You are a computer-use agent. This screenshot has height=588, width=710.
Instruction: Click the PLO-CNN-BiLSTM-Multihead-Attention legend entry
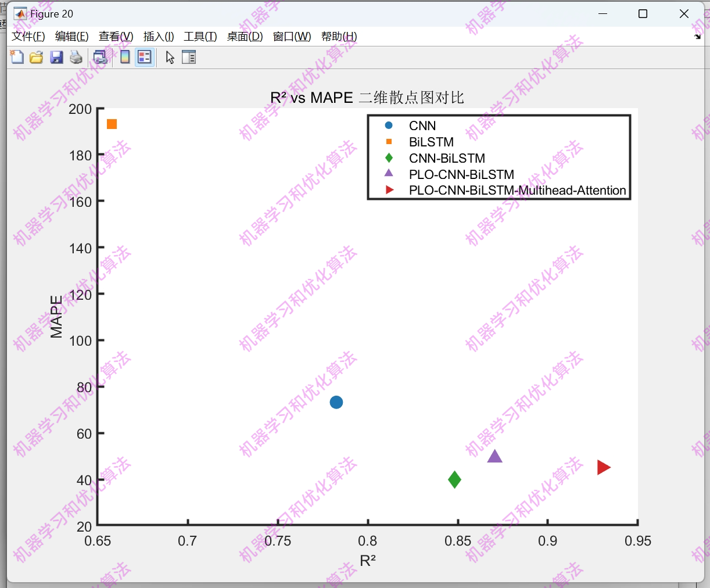click(518, 191)
